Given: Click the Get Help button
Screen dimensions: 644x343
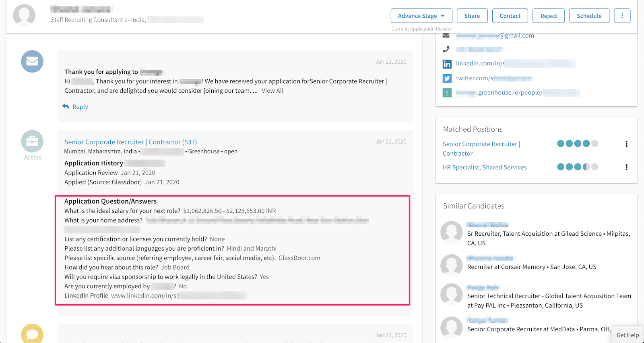Looking at the screenshot, I should (628, 335).
